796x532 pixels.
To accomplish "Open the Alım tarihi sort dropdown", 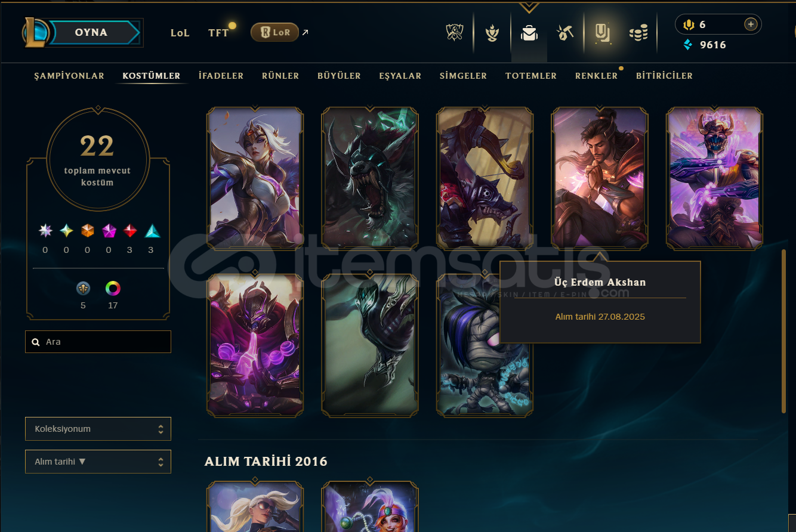I will click(98, 462).
